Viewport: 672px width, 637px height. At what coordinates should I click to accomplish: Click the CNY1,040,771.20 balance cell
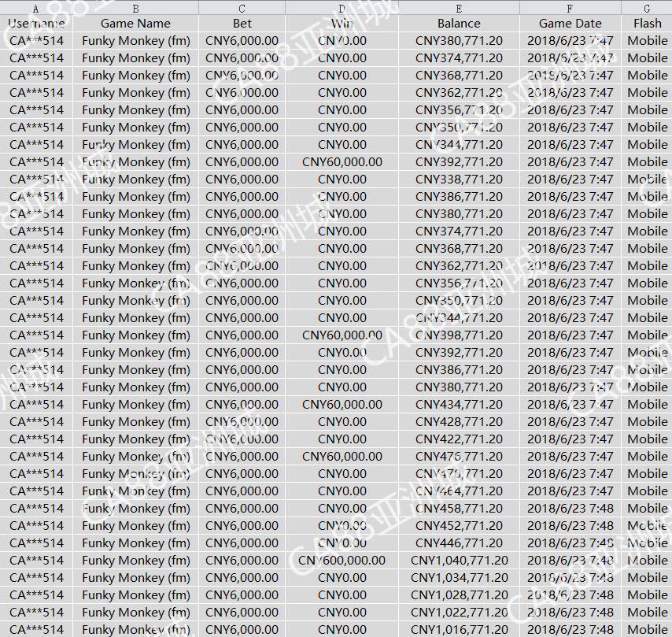coord(459,561)
